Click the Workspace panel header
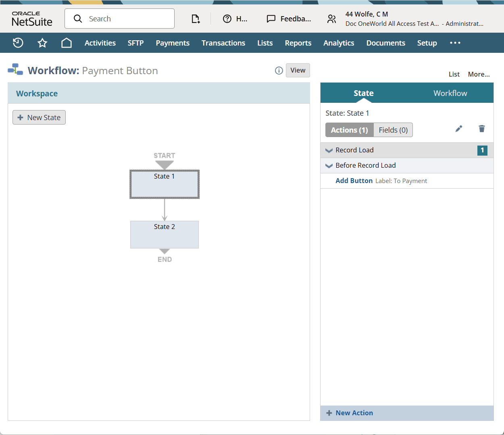The width and height of the screenshot is (504, 435). coord(159,93)
